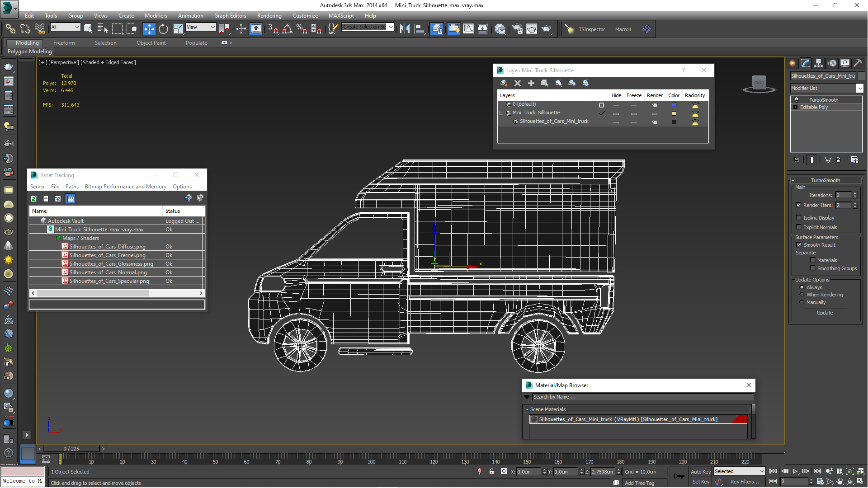The height and width of the screenshot is (488, 868).
Task: Open the Material Editor
Action: coord(500,29)
